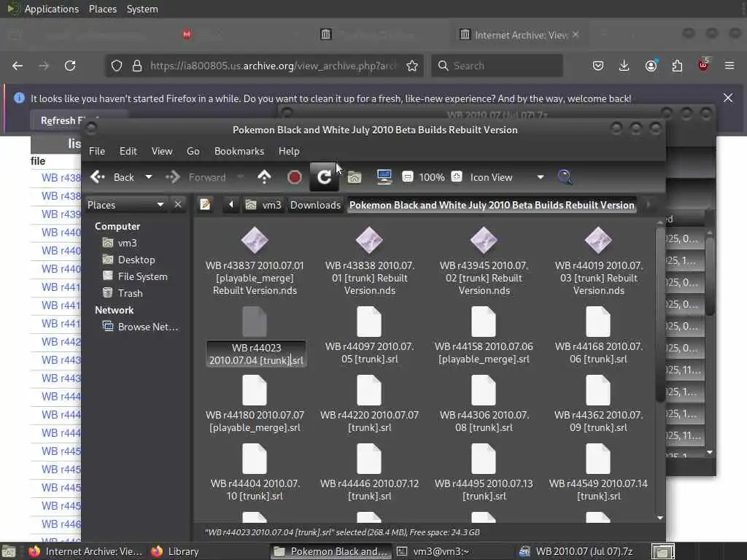Click scrollbar down arrow in file view
Viewport: 747px width, 560px height.
[x=660, y=517]
